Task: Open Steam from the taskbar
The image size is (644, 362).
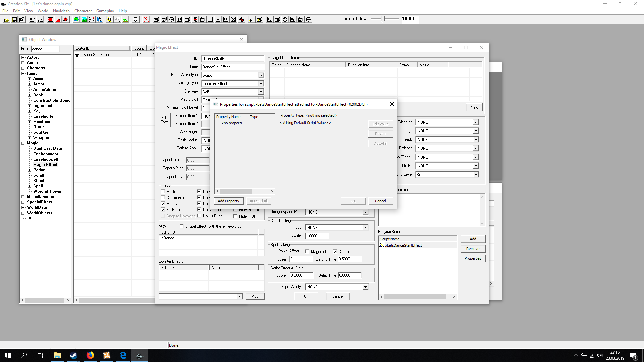Action: pyautogui.click(x=73, y=355)
